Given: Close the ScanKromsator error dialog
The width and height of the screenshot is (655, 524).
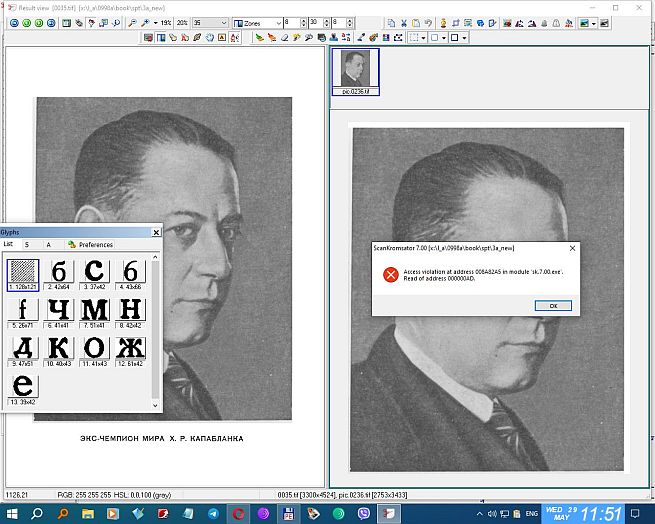Looking at the screenshot, I should pos(572,248).
